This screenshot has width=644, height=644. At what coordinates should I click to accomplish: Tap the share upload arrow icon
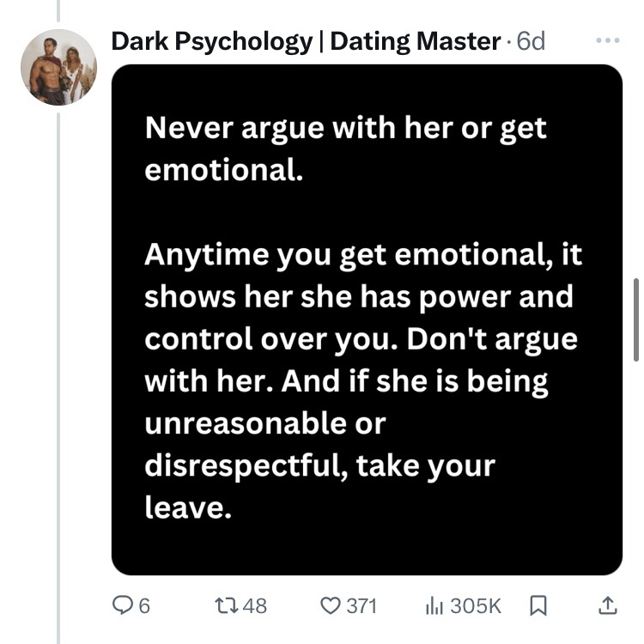606,606
